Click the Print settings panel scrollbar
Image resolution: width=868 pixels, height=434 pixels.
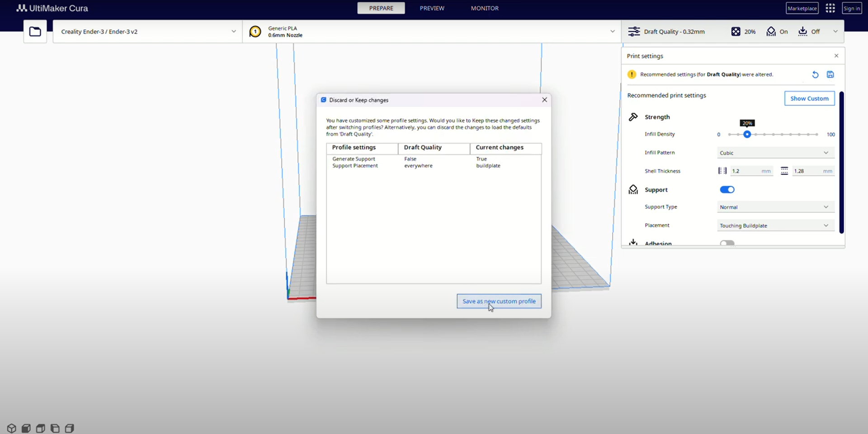point(841,163)
